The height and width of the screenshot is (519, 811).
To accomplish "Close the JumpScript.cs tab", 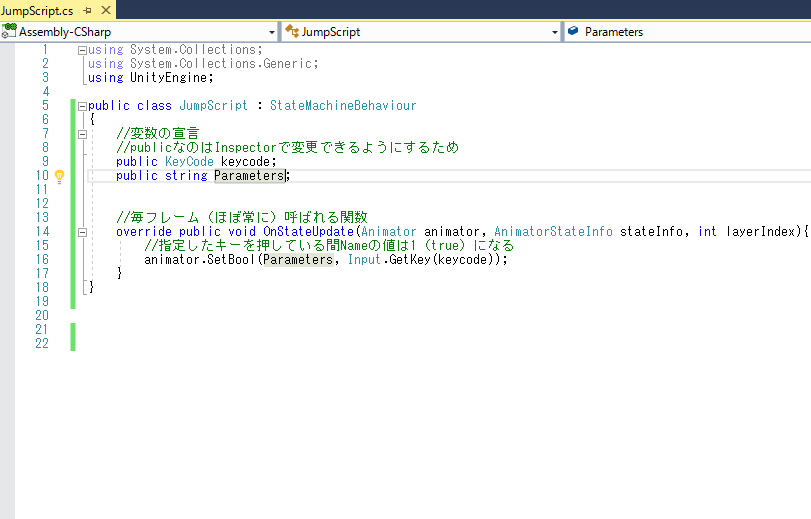I will tap(106, 10).
